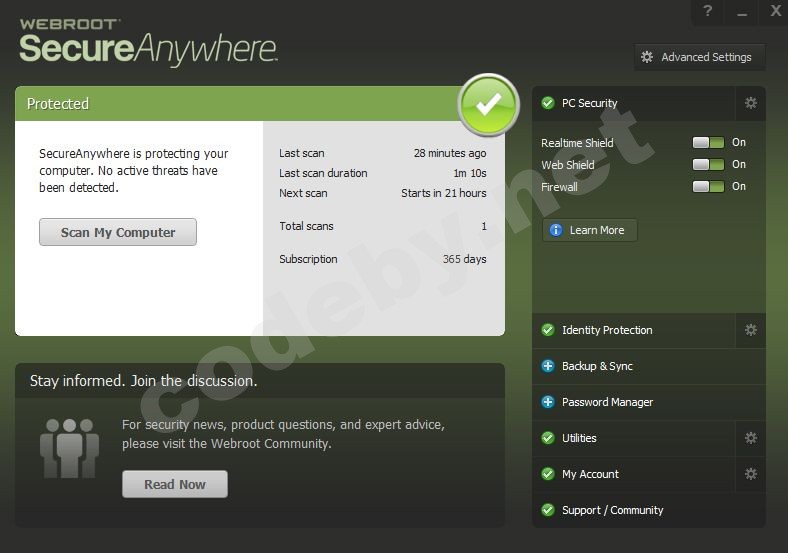Open My Account gear settings

751,474
